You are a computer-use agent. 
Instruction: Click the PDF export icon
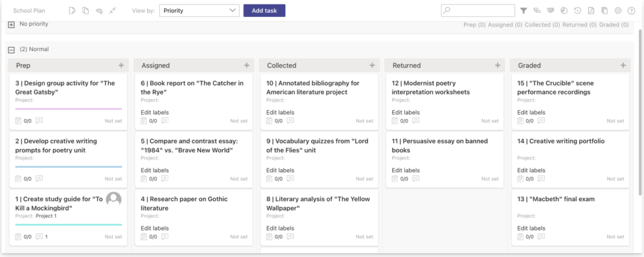tap(591, 11)
